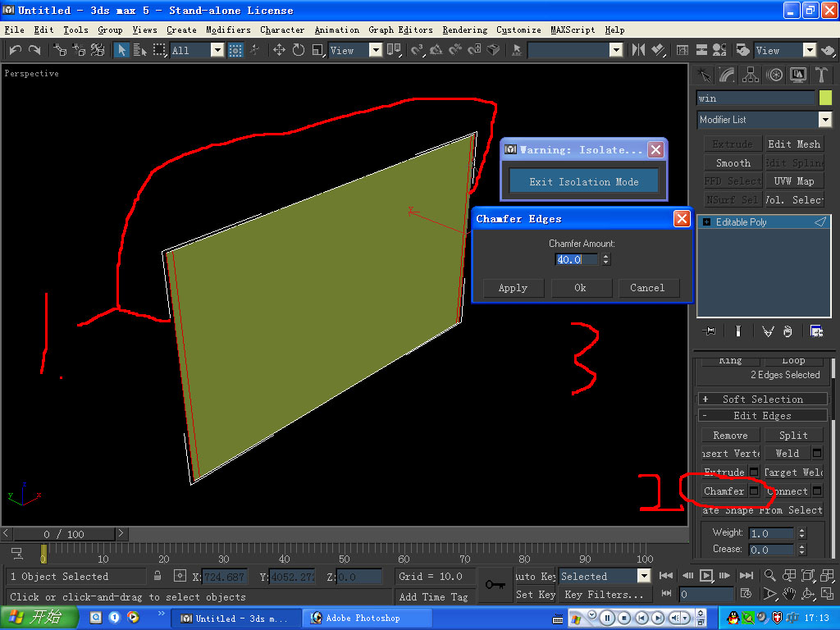
Task: Click the Mirror Selected Objects icon
Action: (x=638, y=50)
